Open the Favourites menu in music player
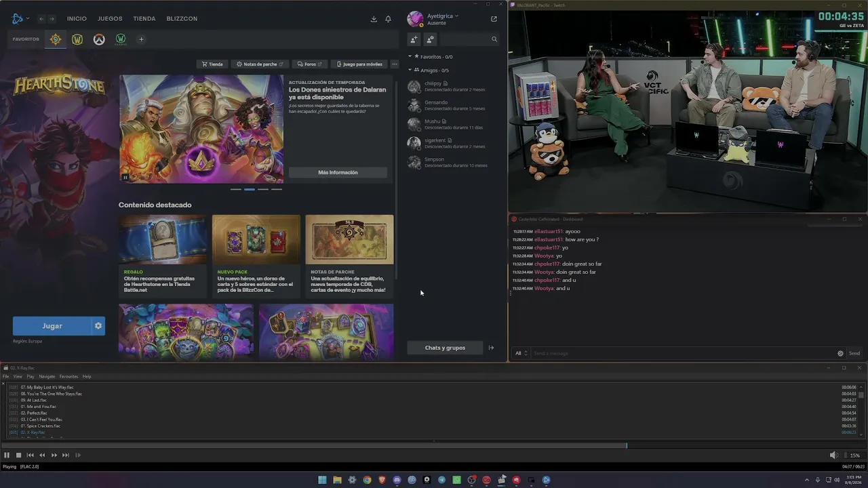 (x=68, y=377)
